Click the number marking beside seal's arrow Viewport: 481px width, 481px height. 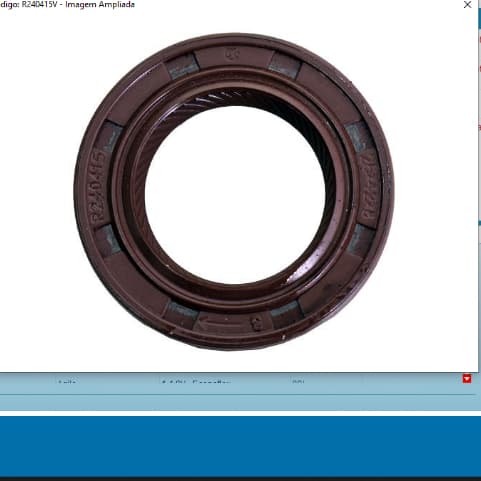click(x=256, y=323)
